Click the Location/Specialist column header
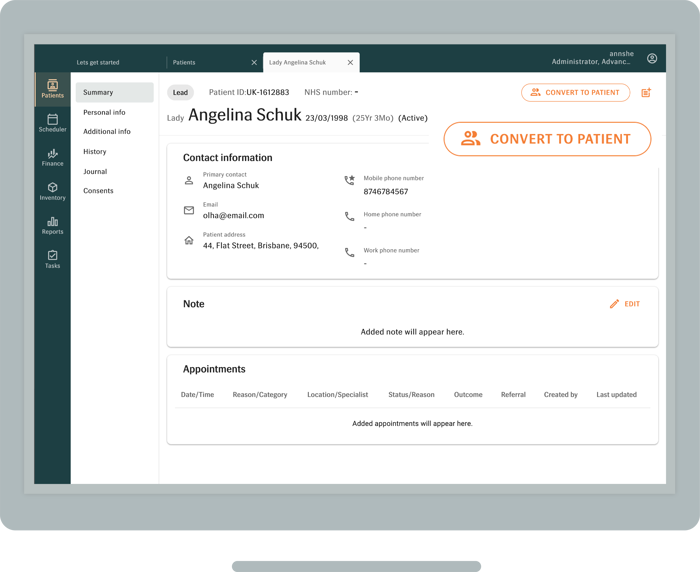The width and height of the screenshot is (700, 572). (338, 395)
